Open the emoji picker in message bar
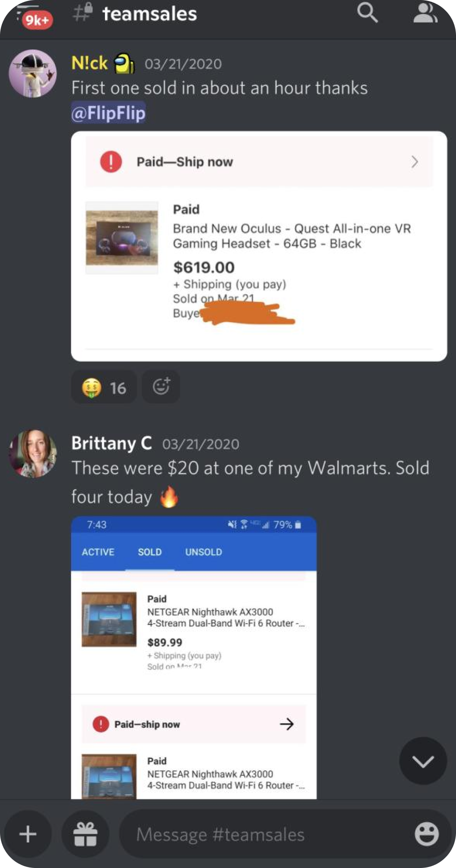This screenshot has width=456, height=868. (426, 834)
